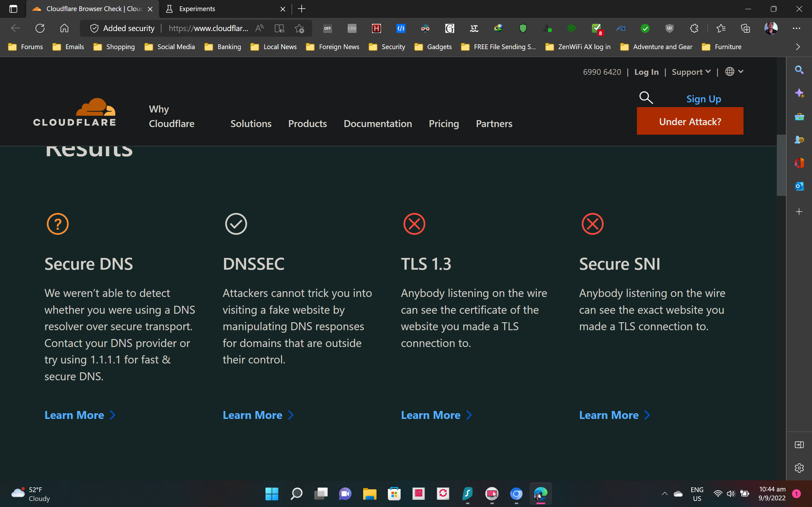The width and height of the screenshot is (812, 507).
Task: Open the browser Extensions puzzle icon
Action: click(694, 29)
